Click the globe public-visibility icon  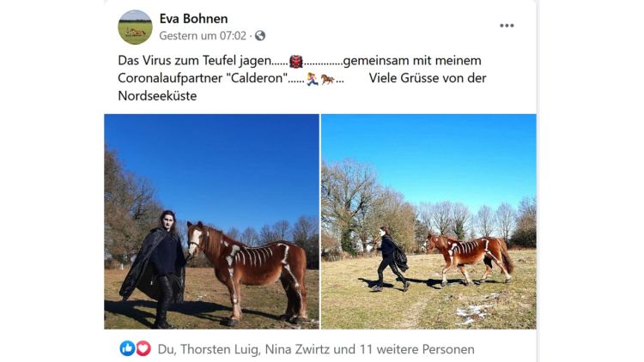click(260, 36)
